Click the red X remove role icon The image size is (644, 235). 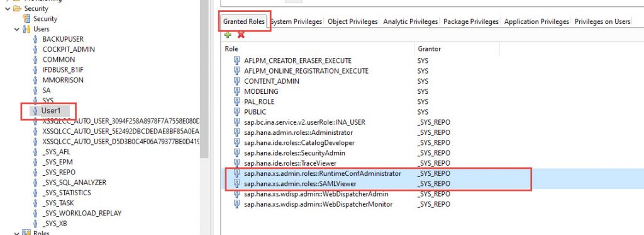pyautogui.click(x=241, y=35)
